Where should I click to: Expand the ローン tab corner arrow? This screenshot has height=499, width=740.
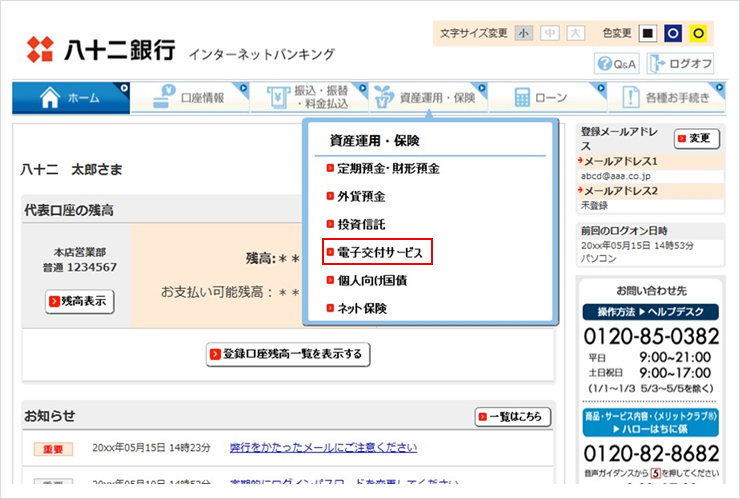[x=601, y=88]
